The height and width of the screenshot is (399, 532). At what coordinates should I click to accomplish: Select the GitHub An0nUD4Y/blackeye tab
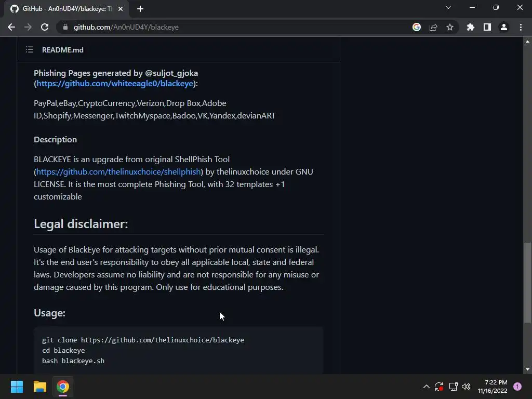[66, 9]
